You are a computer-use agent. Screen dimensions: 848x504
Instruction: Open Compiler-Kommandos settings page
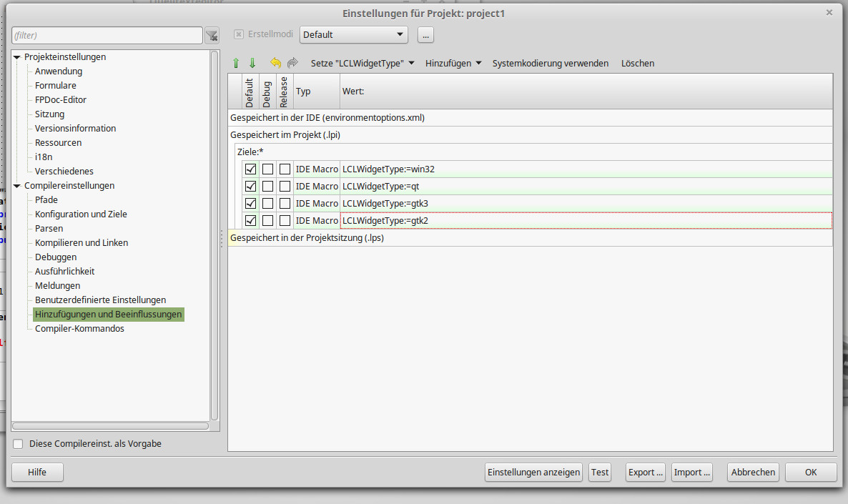pos(79,329)
